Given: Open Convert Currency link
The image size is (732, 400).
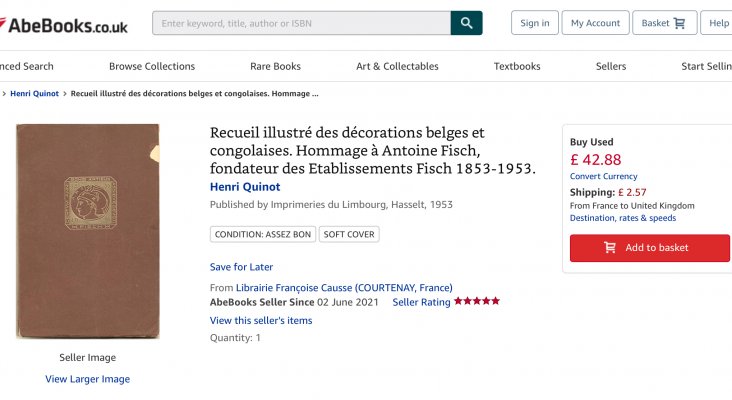Looking at the screenshot, I should click(x=603, y=176).
